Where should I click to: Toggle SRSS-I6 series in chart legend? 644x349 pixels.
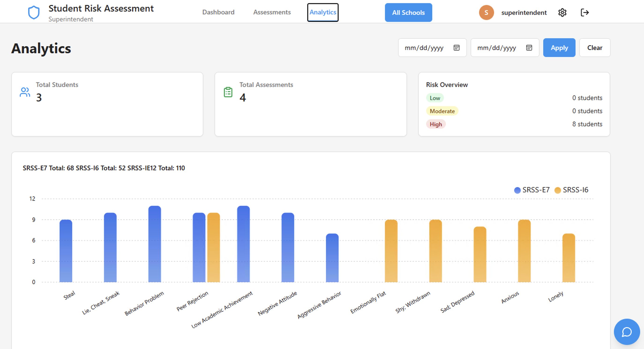571,190
